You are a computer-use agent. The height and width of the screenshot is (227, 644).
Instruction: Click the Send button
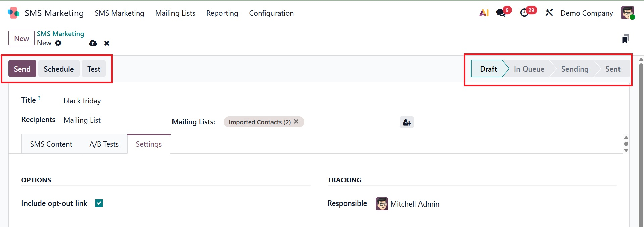pyautogui.click(x=22, y=69)
